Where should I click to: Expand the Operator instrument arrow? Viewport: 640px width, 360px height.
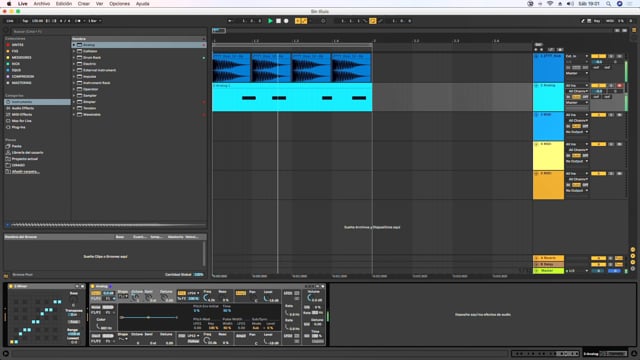click(x=74, y=89)
